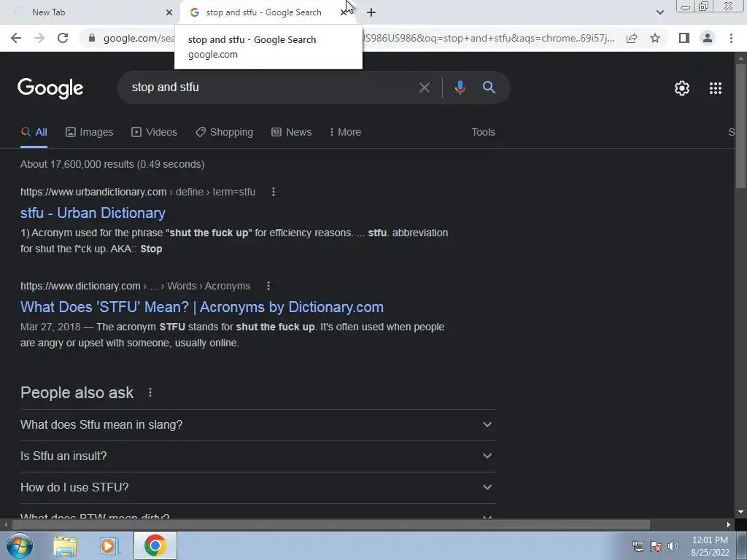Screen dimensions: 747x560
Task: Open network status tray icon
Action: click(638, 546)
